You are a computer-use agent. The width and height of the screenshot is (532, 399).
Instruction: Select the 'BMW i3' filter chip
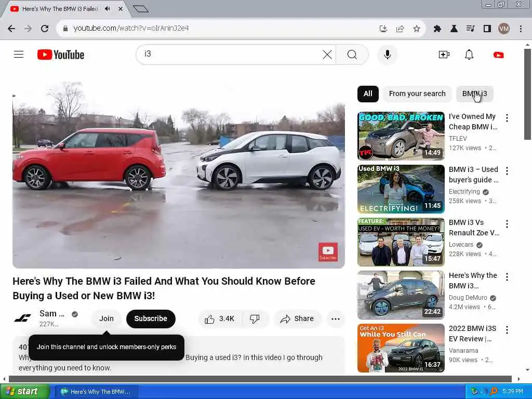pos(474,94)
